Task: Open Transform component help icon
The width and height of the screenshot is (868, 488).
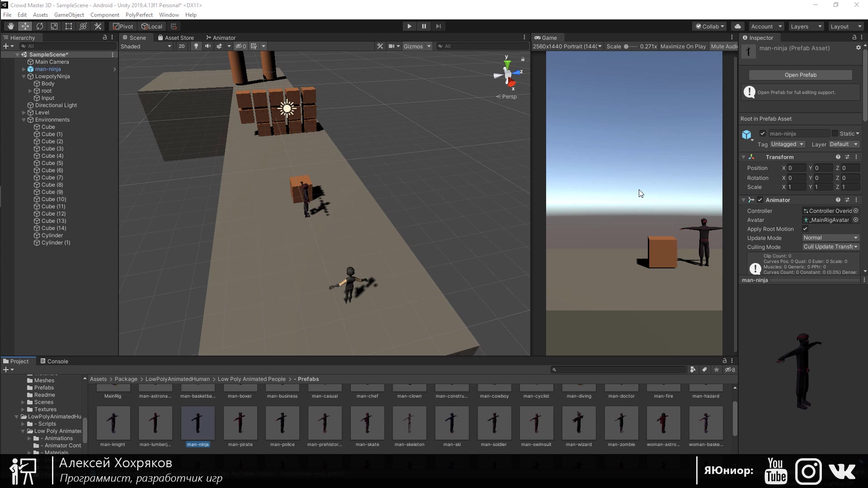Action: pyautogui.click(x=838, y=157)
